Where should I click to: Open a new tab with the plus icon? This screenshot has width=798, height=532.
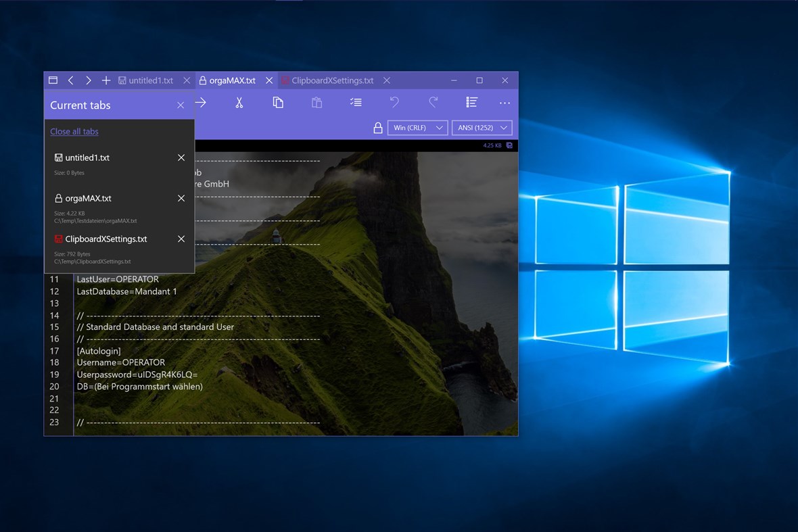coord(106,80)
